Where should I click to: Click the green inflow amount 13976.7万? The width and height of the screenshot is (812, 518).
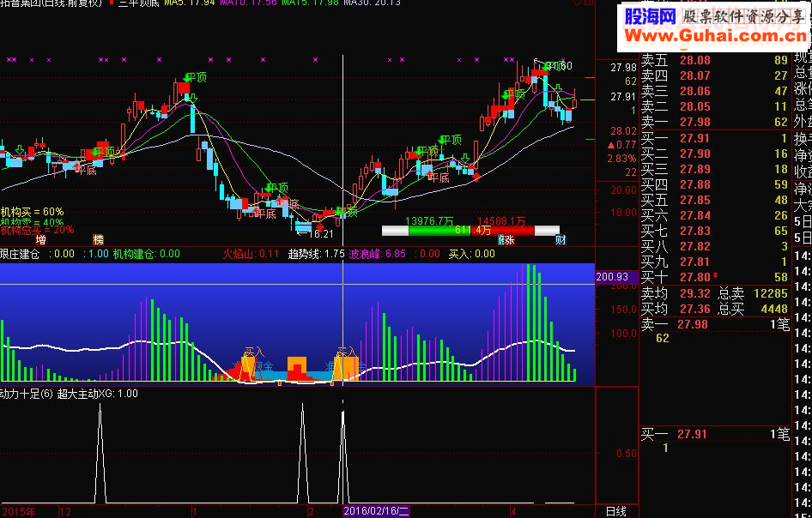coord(429,221)
